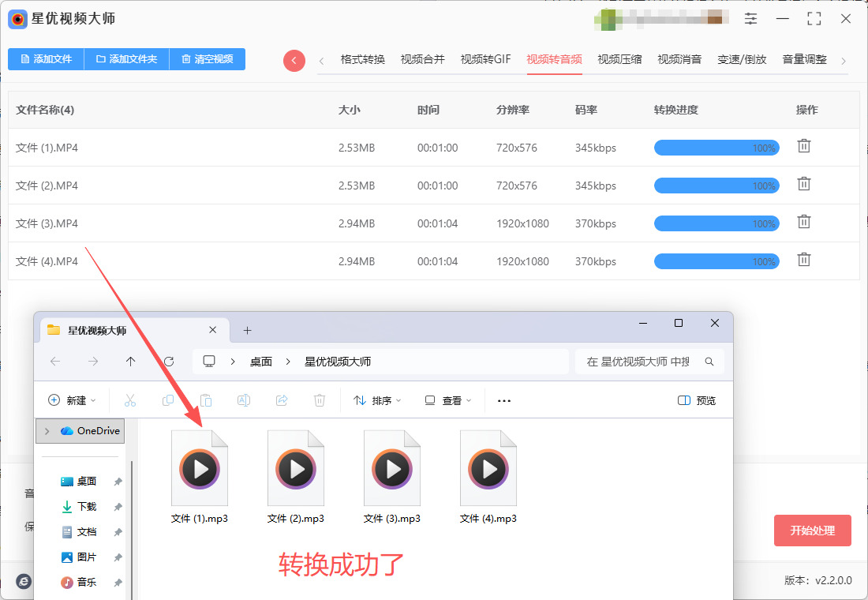The image size is (868, 600).
Task: Click the 版本: v2.2.0.0 label
Action: [x=818, y=580]
